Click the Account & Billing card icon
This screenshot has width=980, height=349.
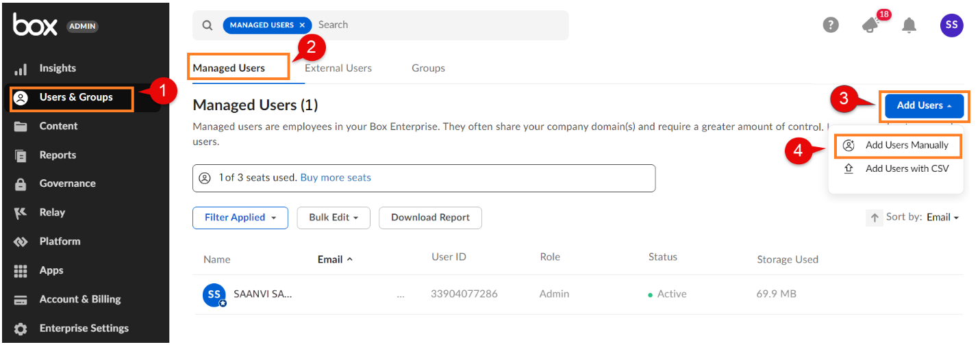(21, 300)
